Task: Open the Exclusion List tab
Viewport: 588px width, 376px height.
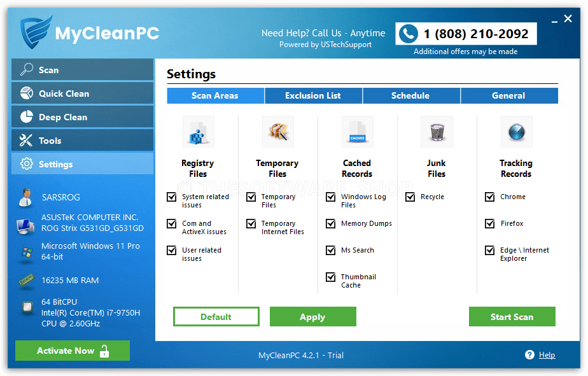Action: tap(313, 95)
